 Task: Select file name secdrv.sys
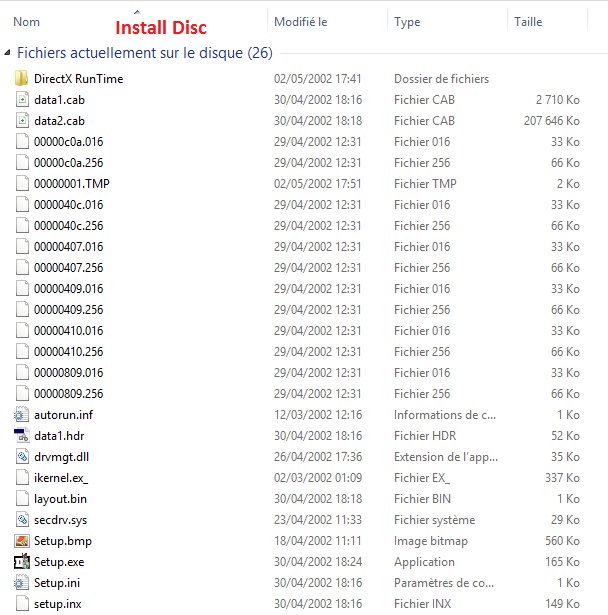60,520
